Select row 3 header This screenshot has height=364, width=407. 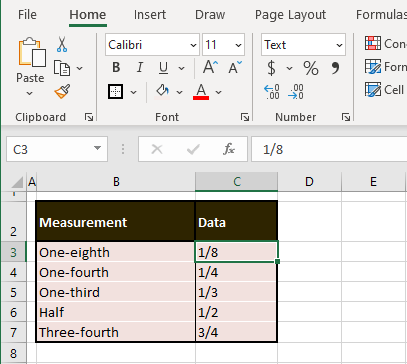[13, 252]
